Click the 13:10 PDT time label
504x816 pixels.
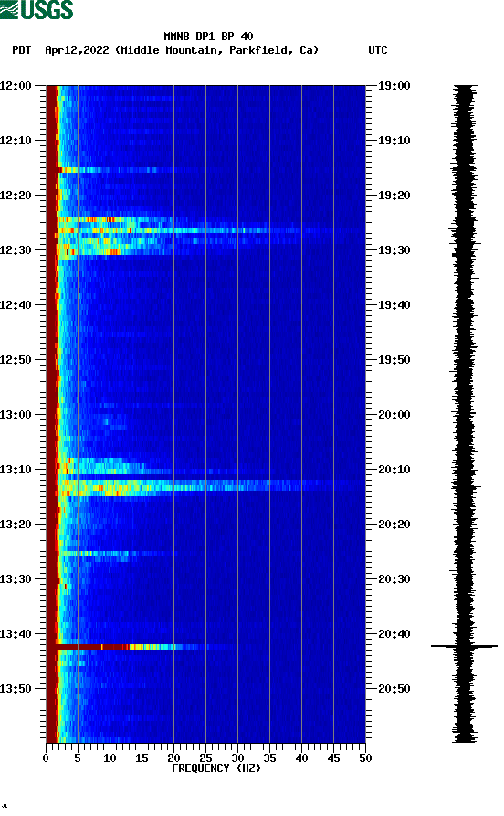click(16, 470)
